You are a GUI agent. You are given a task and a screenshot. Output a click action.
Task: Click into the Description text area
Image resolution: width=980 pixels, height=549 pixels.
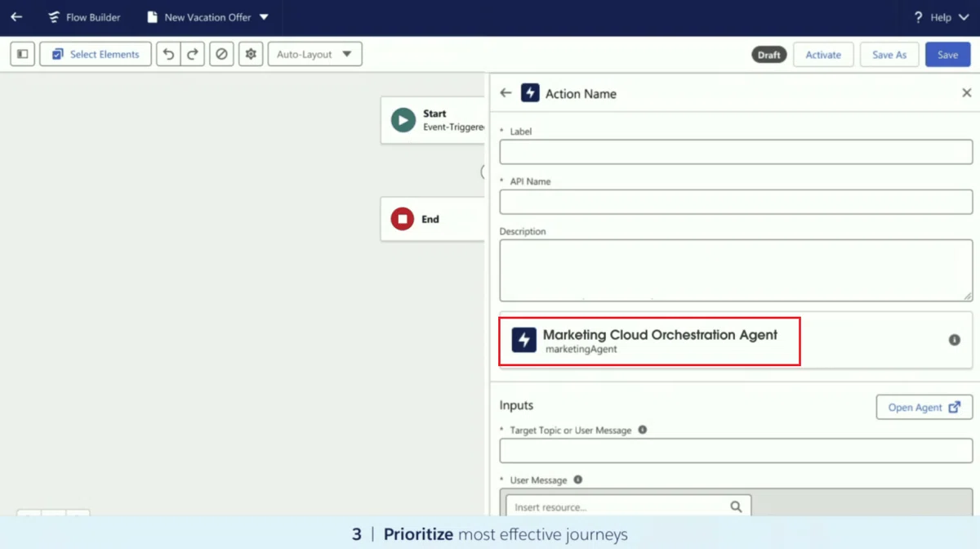736,270
